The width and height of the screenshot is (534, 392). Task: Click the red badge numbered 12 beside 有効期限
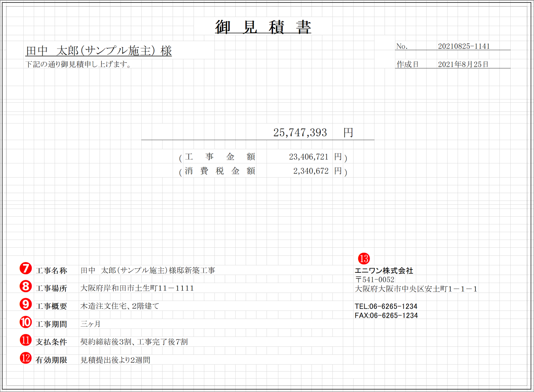click(25, 358)
